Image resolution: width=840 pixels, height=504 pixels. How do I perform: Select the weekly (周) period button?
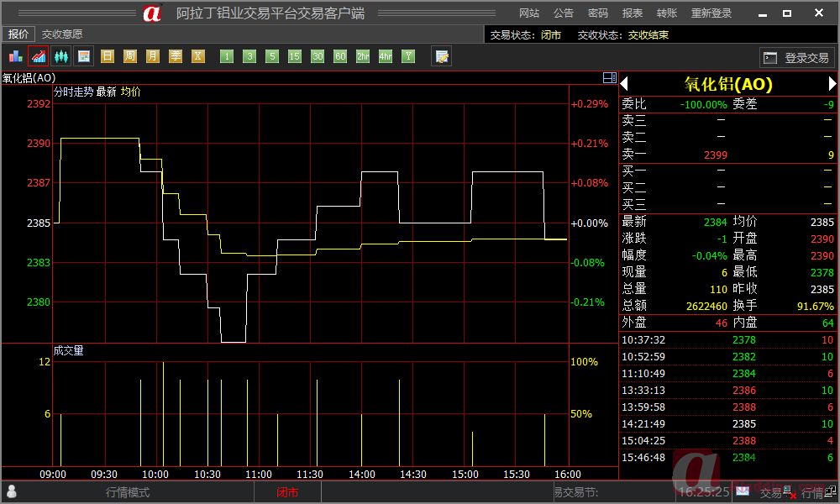tap(130, 56)
